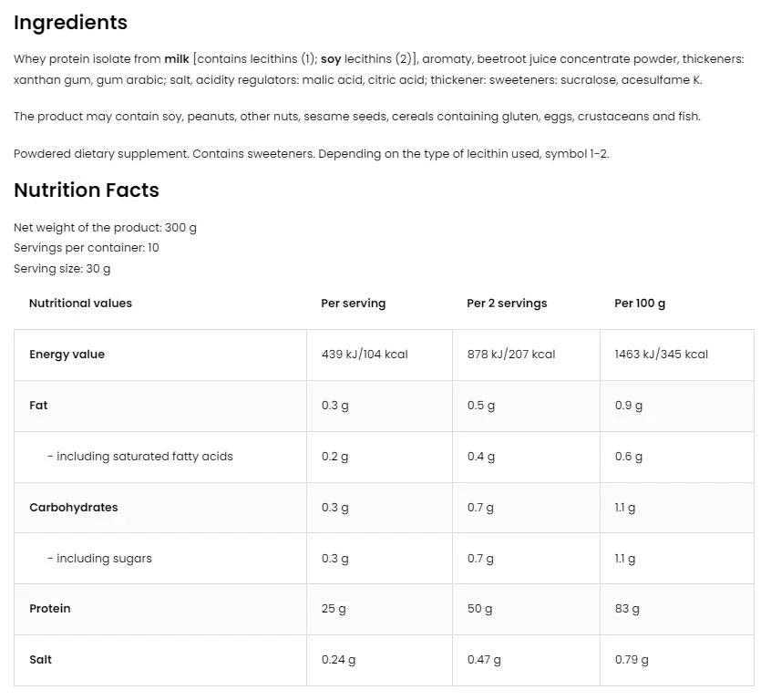Select the Per serving column header
The image size is (771, 700).
point(353,304)
